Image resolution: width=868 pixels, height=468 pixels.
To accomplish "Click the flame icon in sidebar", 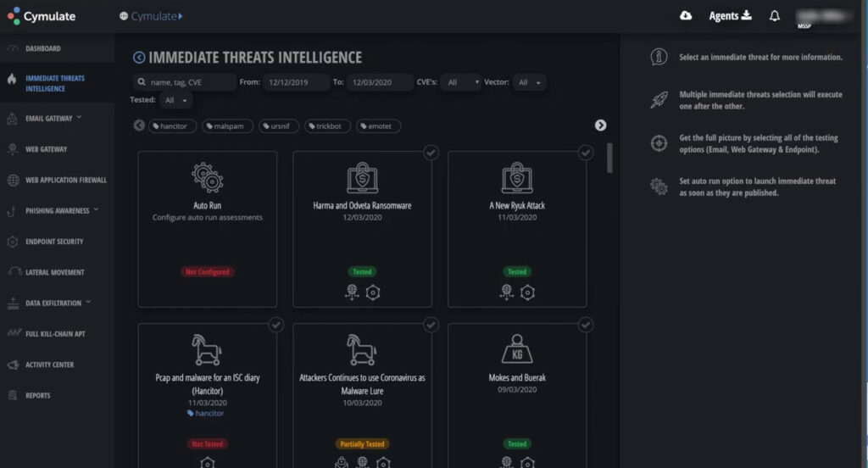I will tap(12, 79).
